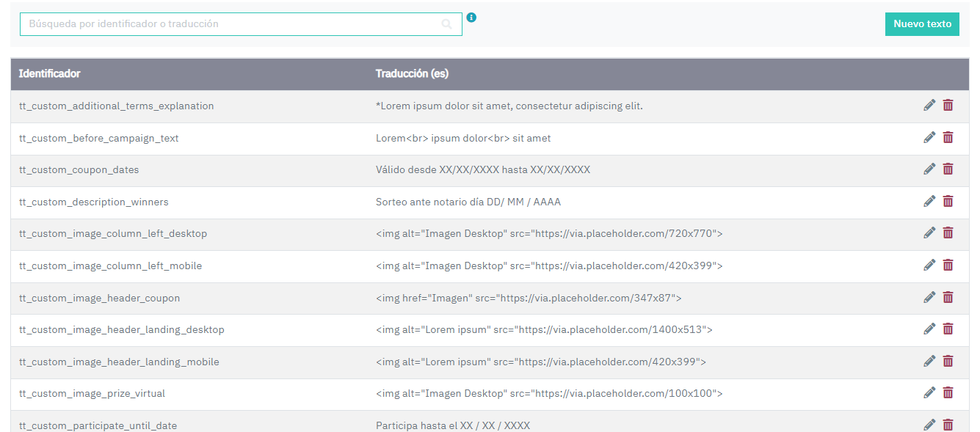Click the 'Lorem<br> ipsum dolor<br> sit amet' translation

tap(463, 139)
